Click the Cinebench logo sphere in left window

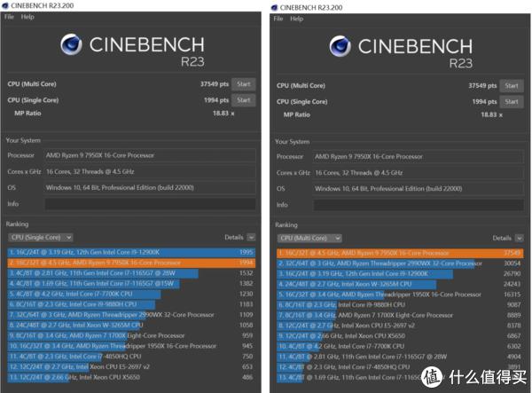tap(71, 44)
